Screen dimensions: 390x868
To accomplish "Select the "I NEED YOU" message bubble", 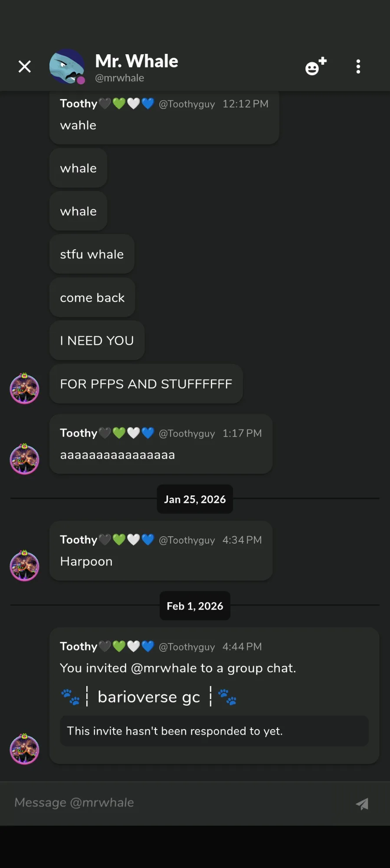I will click(97, 340).
